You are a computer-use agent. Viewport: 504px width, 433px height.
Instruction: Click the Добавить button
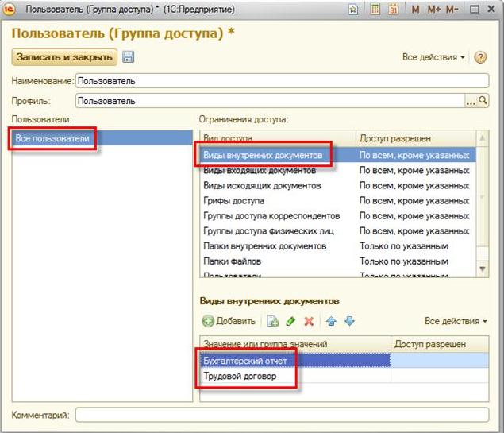click(229, 321)
